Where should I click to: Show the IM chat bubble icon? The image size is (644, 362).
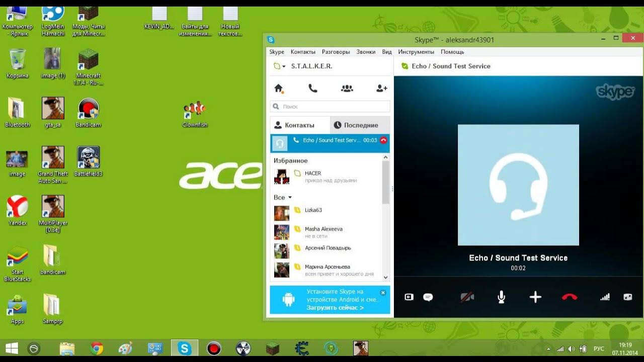pos(428,297)
